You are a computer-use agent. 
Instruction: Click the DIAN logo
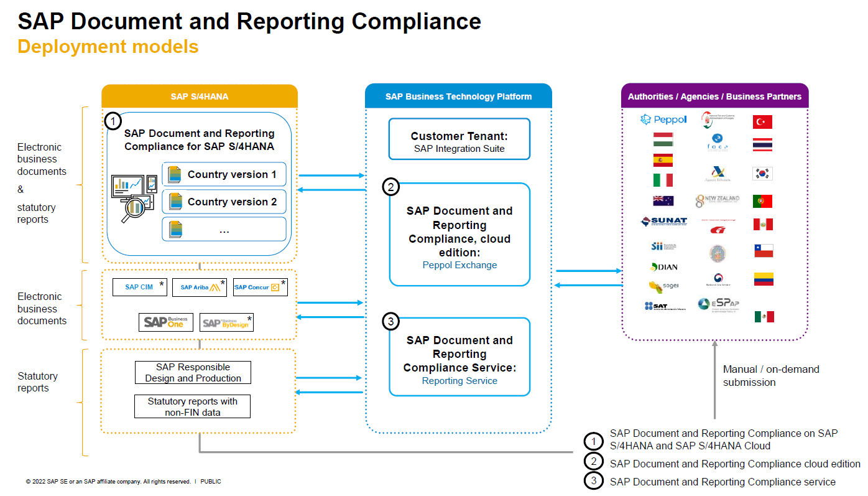pos(663,267)
